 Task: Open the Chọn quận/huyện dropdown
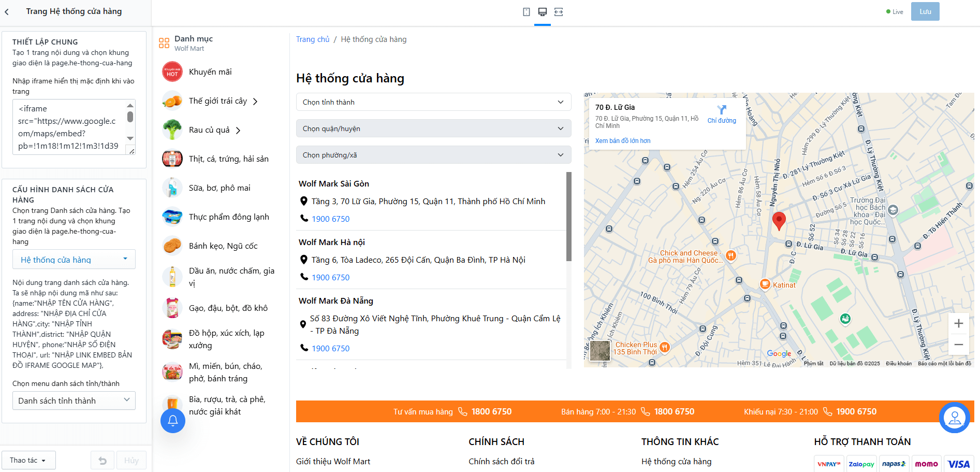coord(433,128)
